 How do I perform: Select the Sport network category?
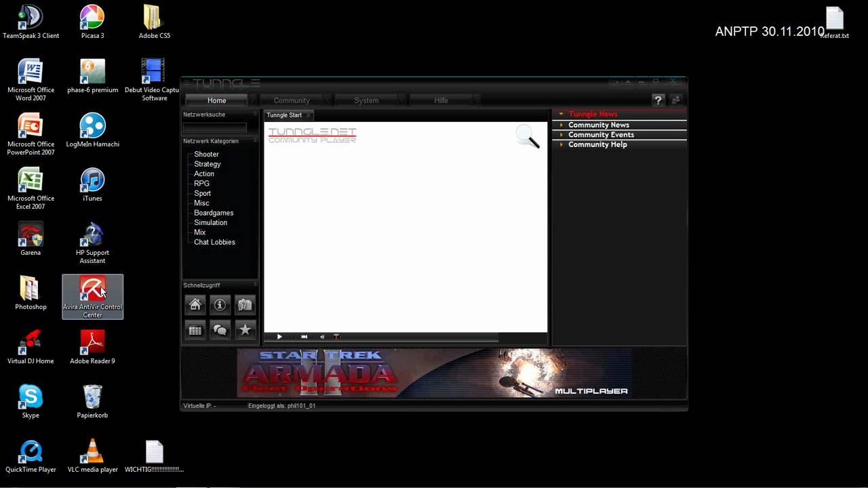click(202, 193)
